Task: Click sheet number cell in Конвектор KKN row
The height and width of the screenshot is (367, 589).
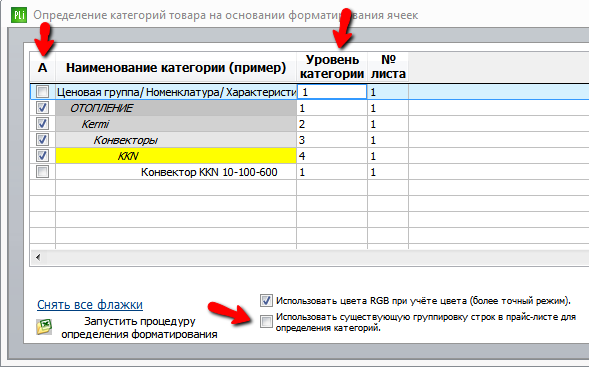Action: tap(388, 172)
